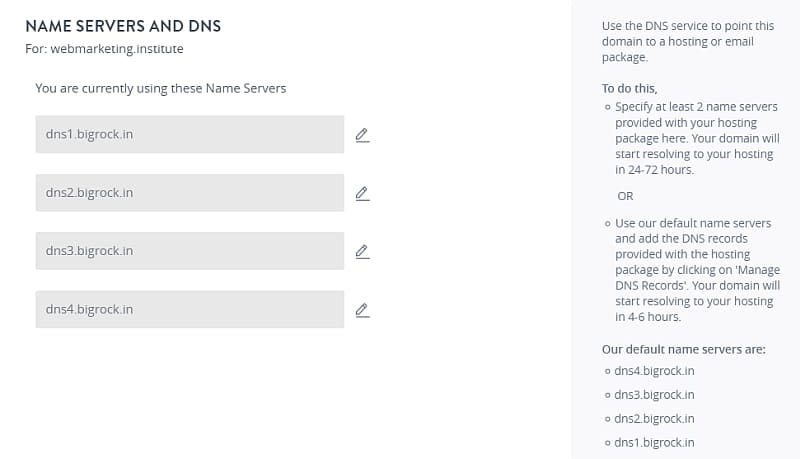Click inside the dns4.bigrock.in text box
This screenshot has height=459, width=800.
(x=189, y=309)
